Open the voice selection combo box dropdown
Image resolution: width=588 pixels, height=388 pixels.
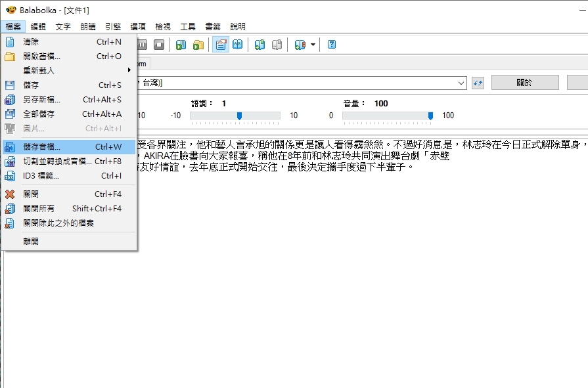pyautogui.click(x=462, y=82)
